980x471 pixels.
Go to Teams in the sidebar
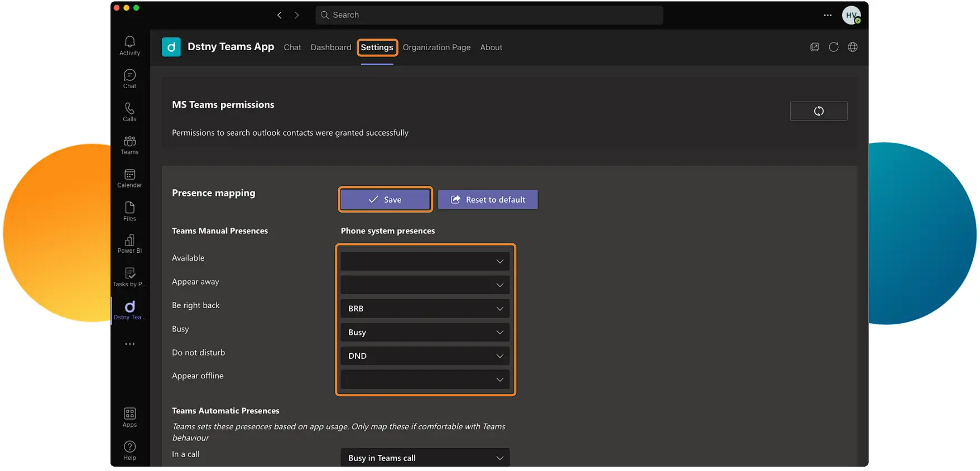(129, 145)
